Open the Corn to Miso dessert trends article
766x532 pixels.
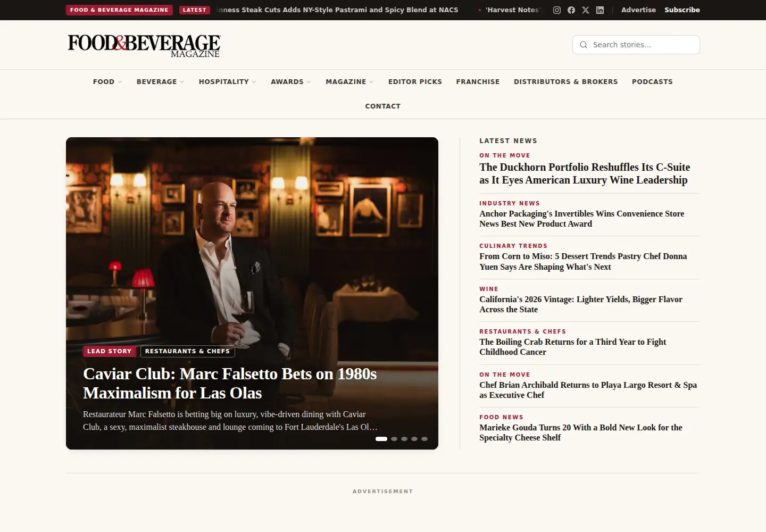click(x=583, y=262)
